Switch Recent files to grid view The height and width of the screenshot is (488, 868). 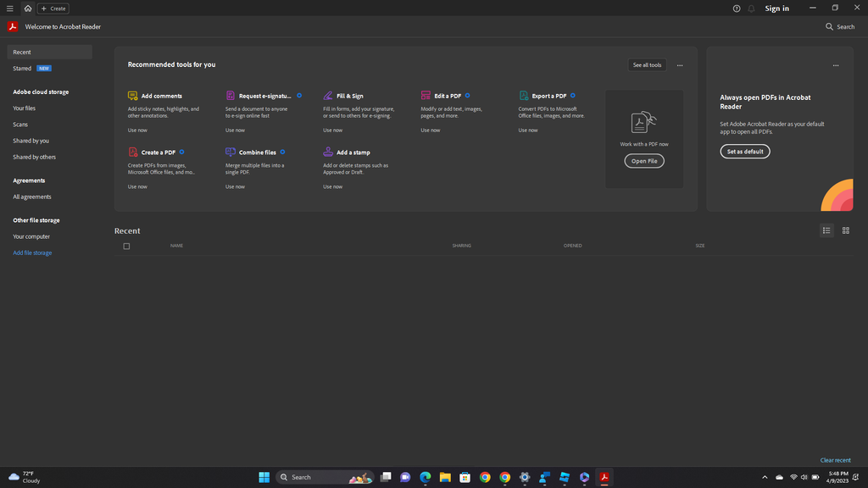click(x=845, y=230)
